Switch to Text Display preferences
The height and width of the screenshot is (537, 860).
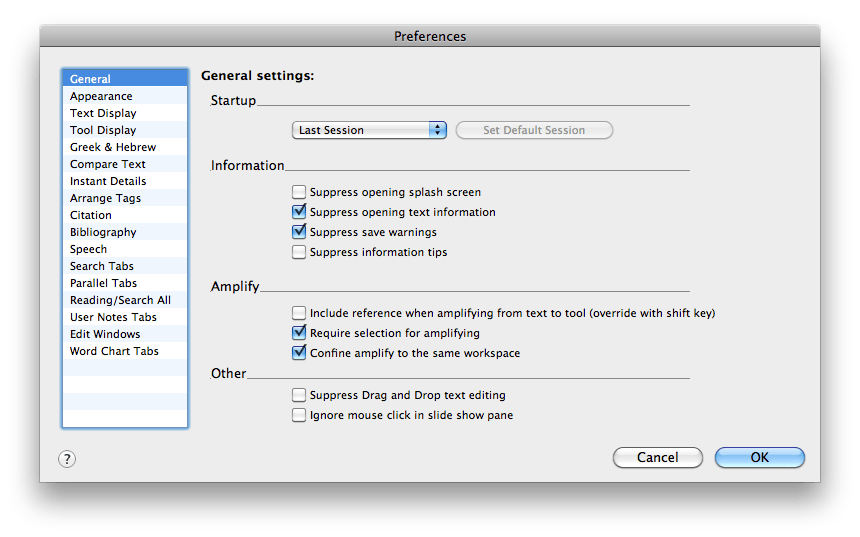tap(103, 113)
